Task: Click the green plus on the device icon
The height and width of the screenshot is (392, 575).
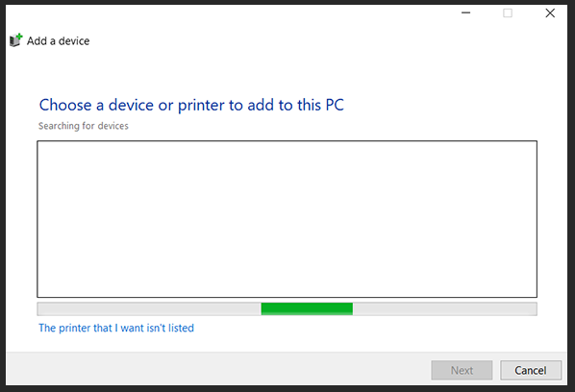Action: [19, 37]
